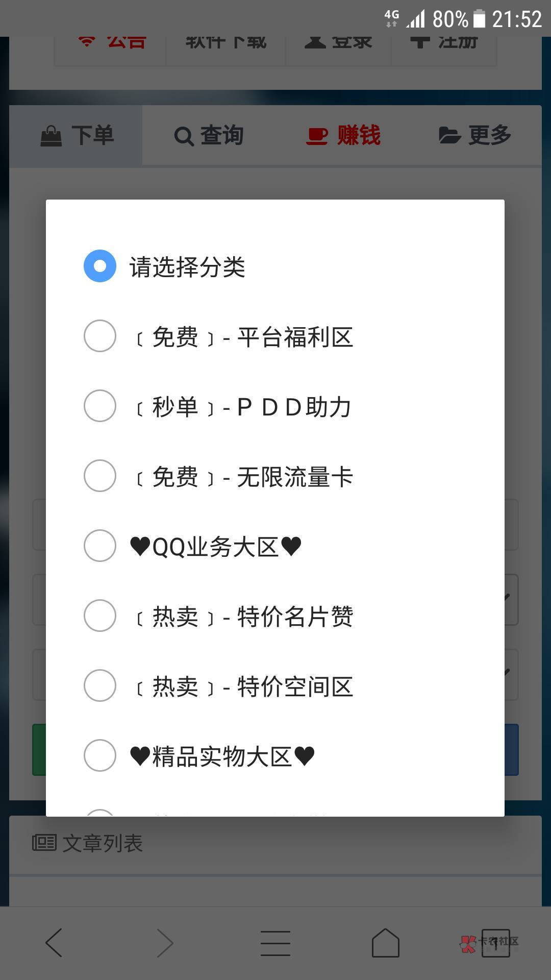Select the 〔免费〕- 平台福利区 radio option
551x980 pixels.
click(100, 336)
